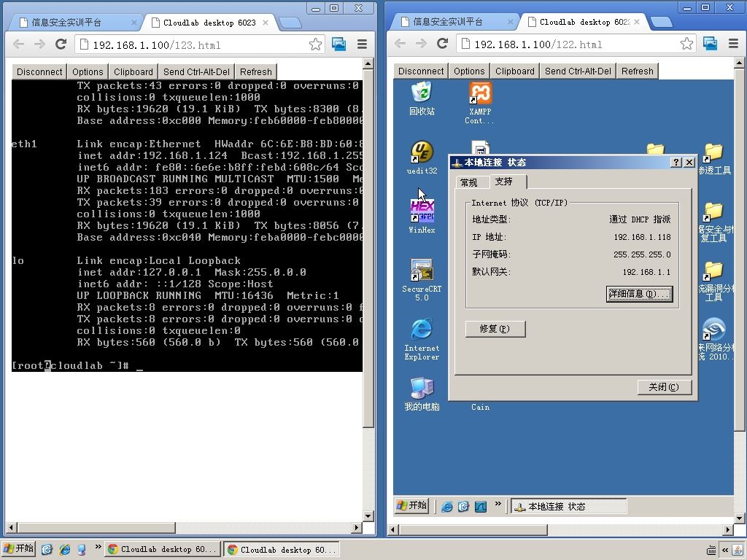Send Ctrl-Alt-Del to right remote session
The width and height of the screenshot is (747, 560).
[578, 71]
